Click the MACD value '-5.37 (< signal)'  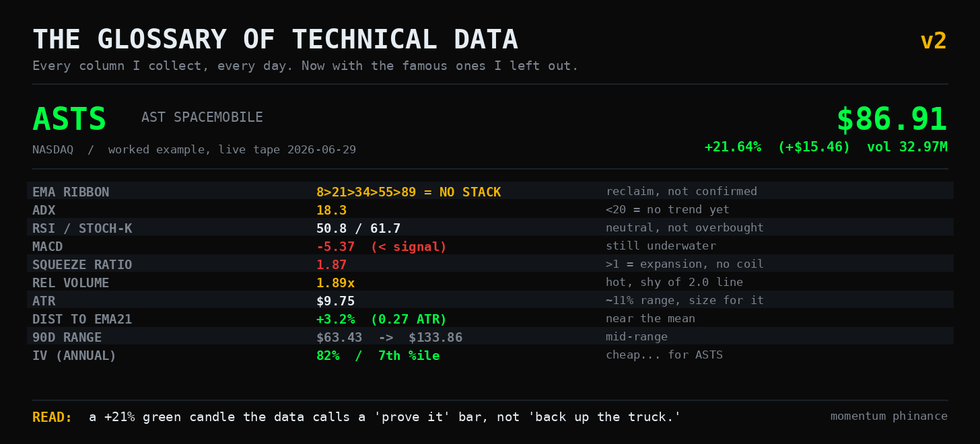[382, 247]
